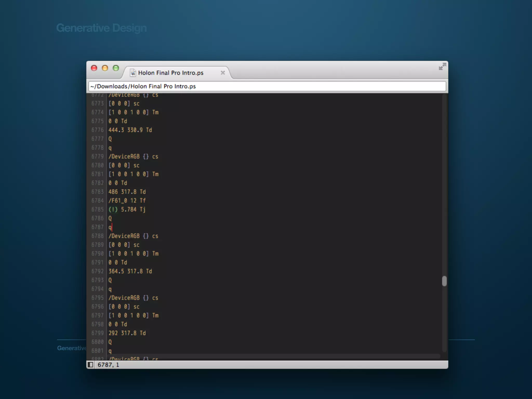Click the green zoom window button

[x=116, y=68]
